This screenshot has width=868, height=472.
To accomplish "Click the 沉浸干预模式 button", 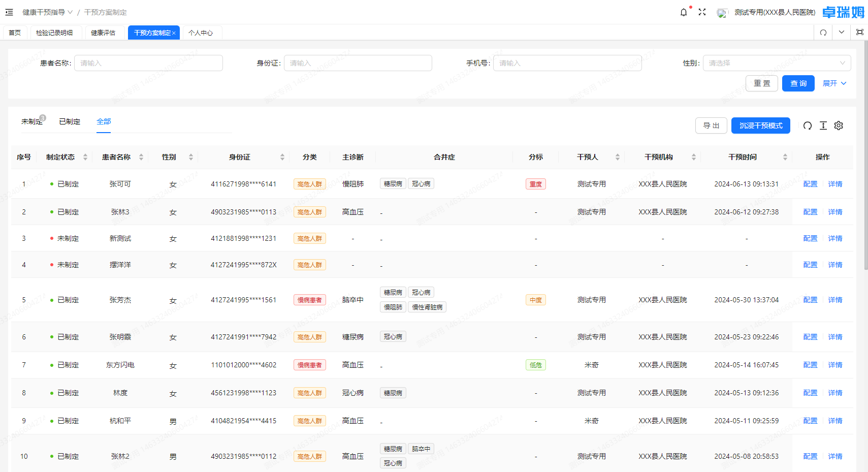I will point(760,125).
